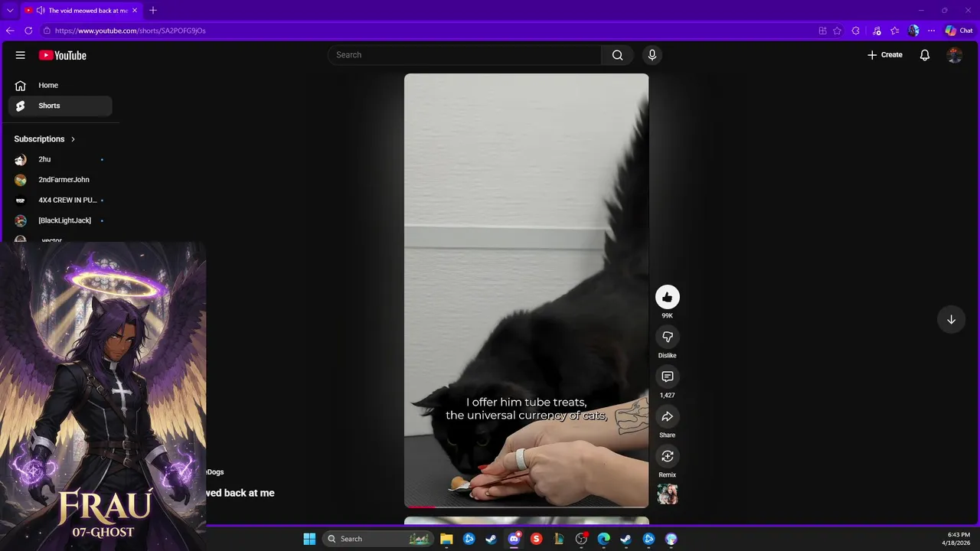Open the favorites list icon
This screenshot has width=980, height=551.
click(x=894, y=31)
